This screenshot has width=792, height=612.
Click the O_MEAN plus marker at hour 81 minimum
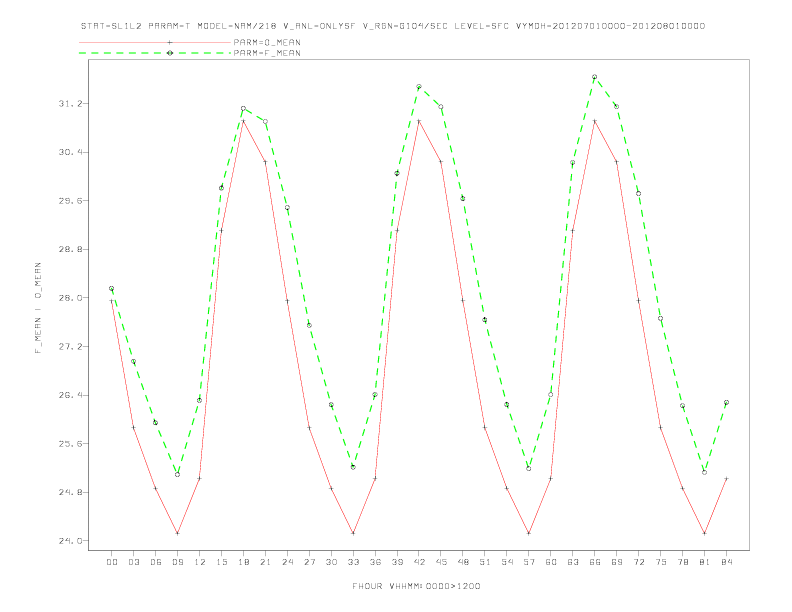coord(705,533)
